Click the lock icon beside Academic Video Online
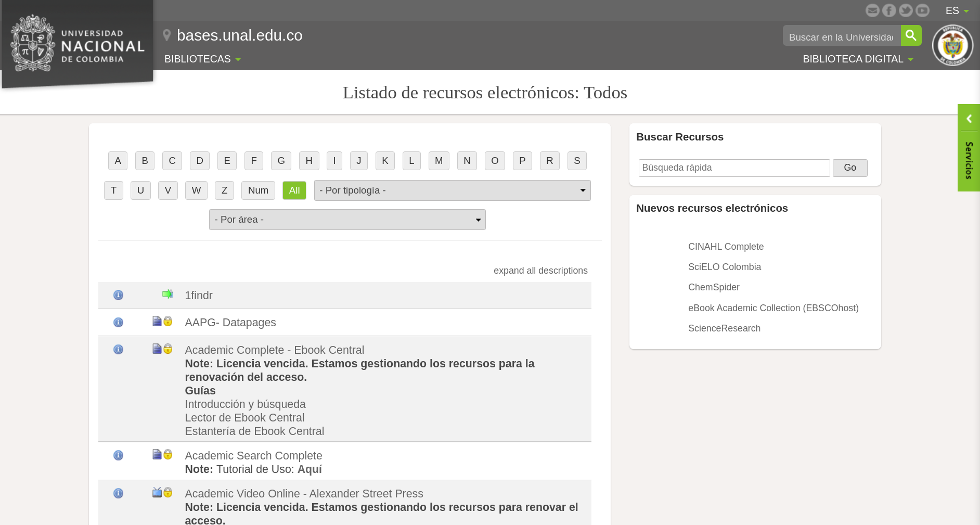 pyautogui.click(x=168, y=492)
